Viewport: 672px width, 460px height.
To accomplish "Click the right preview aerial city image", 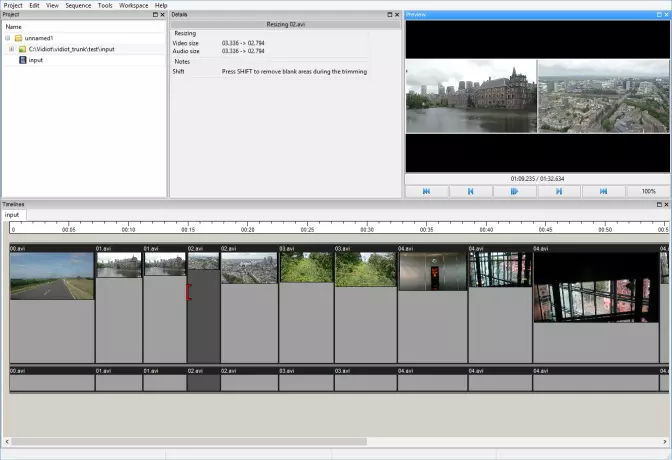I will pos(603,96).
